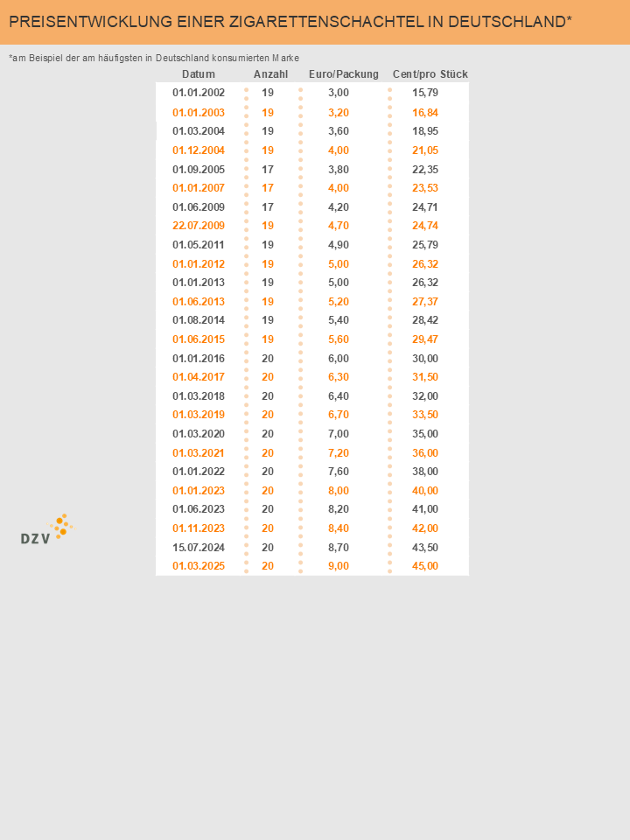Select the per-piece price 24,74

point(425,226)
